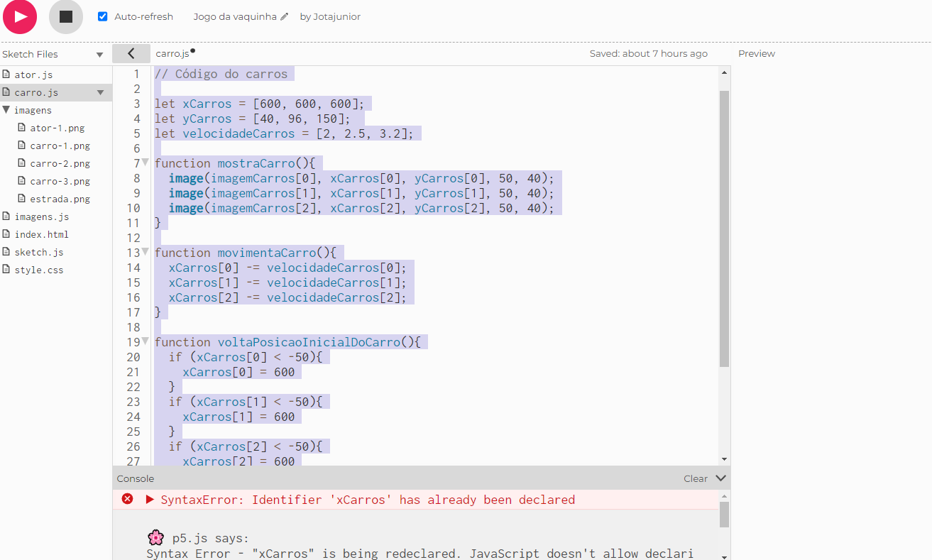Screen dimensions: 932x560
Task: Clear the console output
Action: (695, 478)
